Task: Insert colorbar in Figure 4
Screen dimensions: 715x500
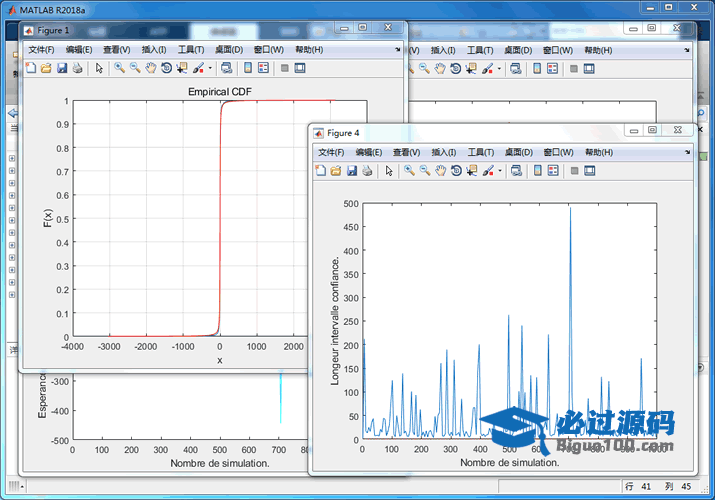Action: click(x=538, y=171)
